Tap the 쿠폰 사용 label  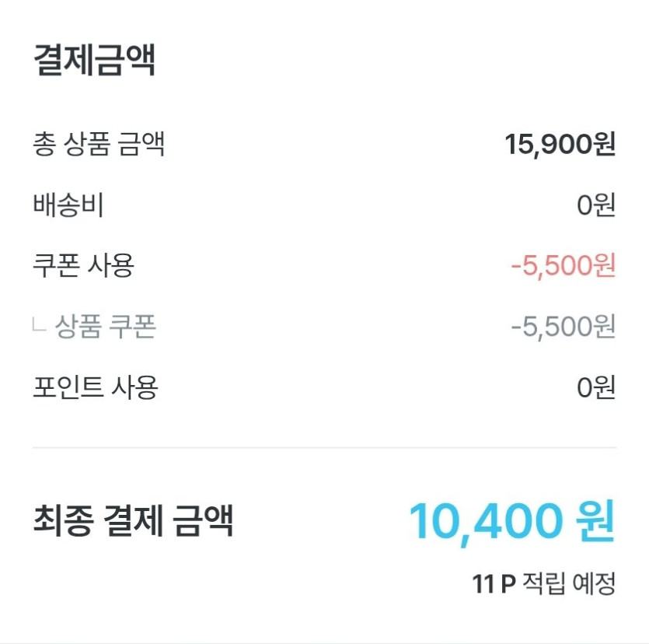83,266
